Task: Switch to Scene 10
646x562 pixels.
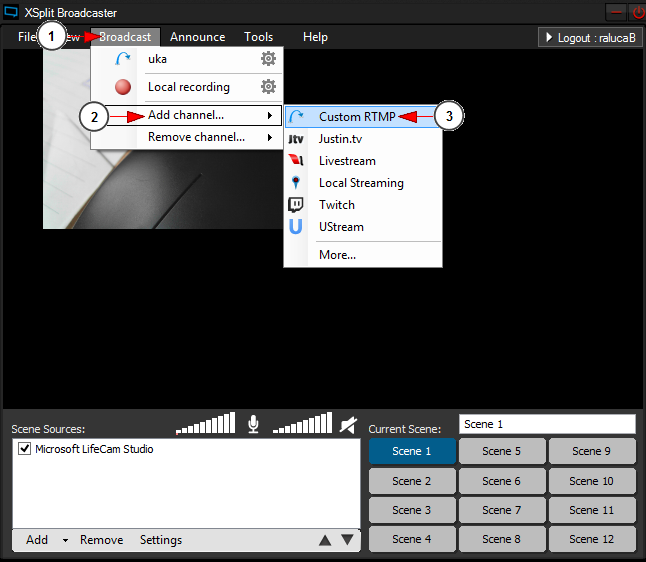Action: point(592,481)
